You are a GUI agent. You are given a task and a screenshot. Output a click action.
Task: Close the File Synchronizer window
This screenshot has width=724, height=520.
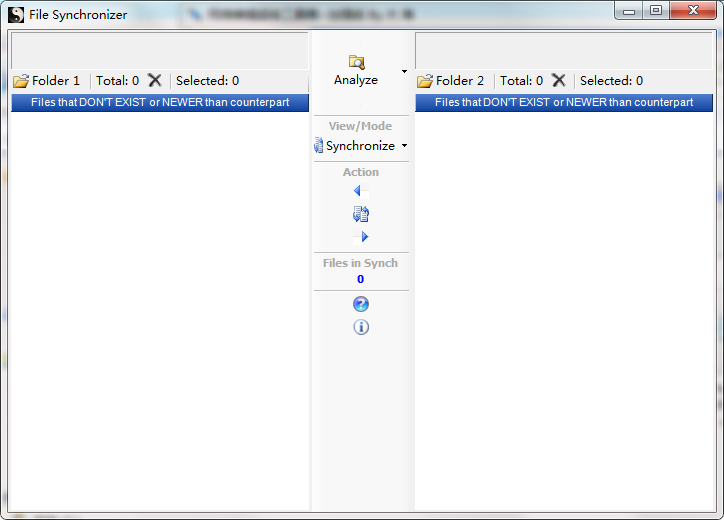tap(693, 11)
